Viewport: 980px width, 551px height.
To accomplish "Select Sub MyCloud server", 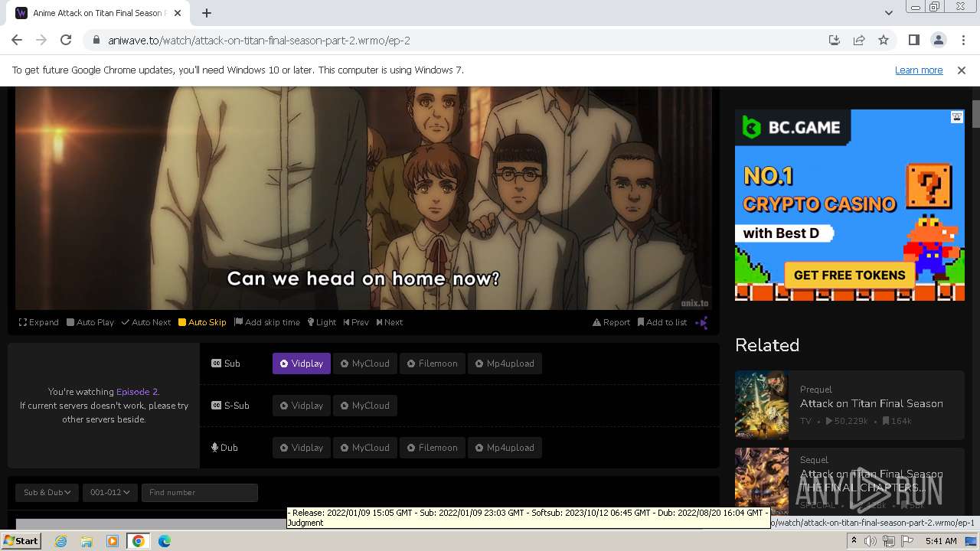I will (x=365, y=364).
